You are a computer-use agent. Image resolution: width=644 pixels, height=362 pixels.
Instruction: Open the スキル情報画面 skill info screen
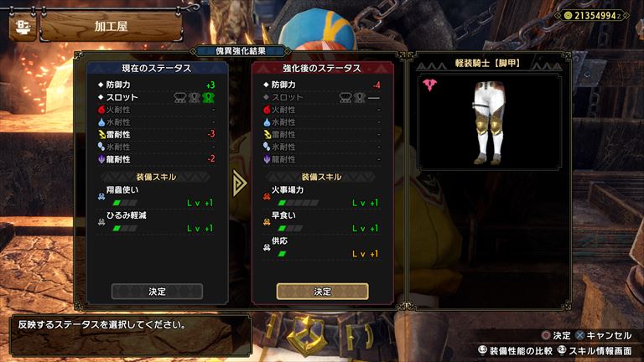[x=595, y=351]
